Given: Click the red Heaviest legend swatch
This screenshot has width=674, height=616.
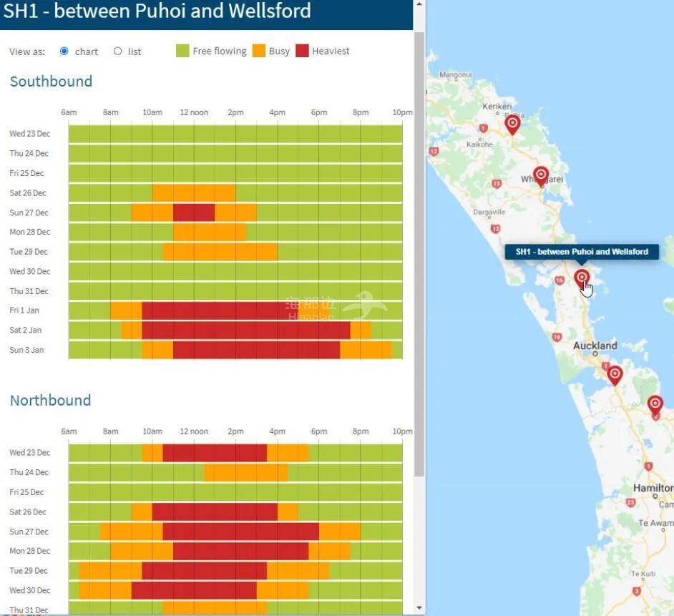Looking at the screenshot, I should (x=302, y=51).
